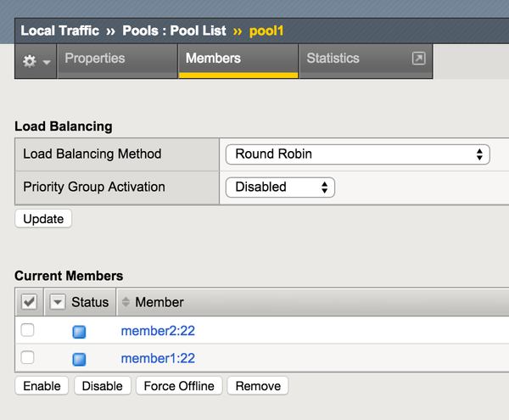Switch to the Properties tab
509x420 pixels.
(x=94, y=59)
